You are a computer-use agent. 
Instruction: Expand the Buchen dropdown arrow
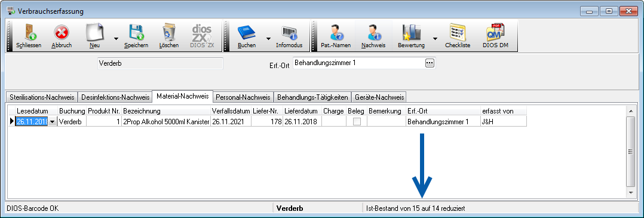pos(268,39)
